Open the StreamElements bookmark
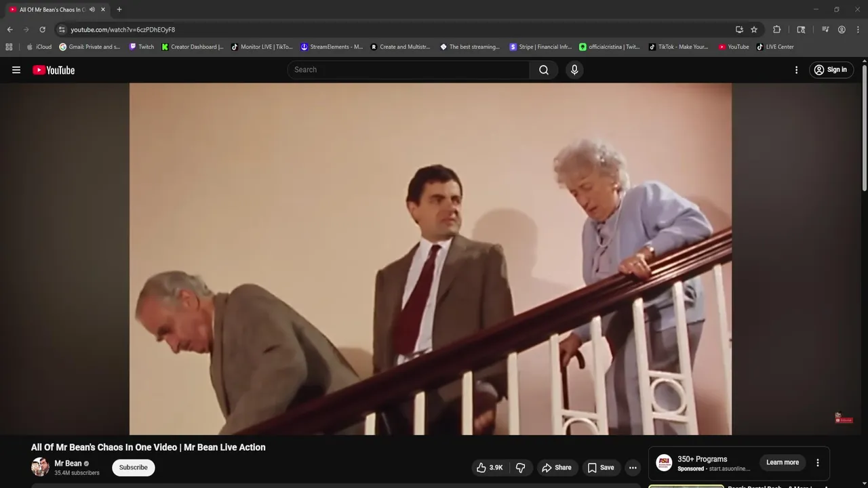 point(332,47)
